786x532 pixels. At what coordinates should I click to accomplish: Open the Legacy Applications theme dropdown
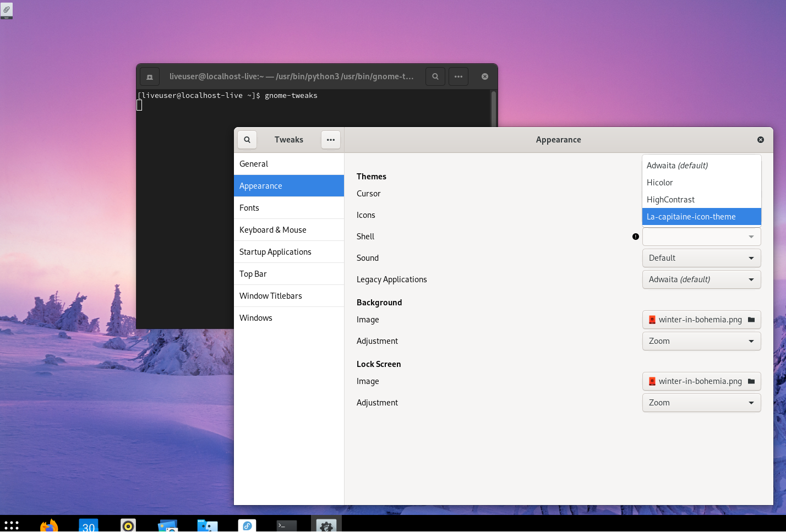pos(701,279)
